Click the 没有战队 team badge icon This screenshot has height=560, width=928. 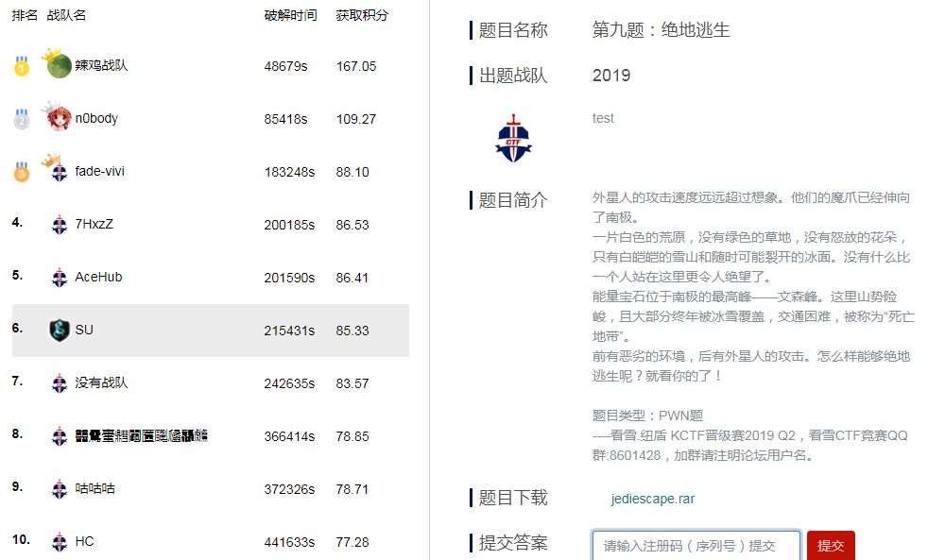60,383
